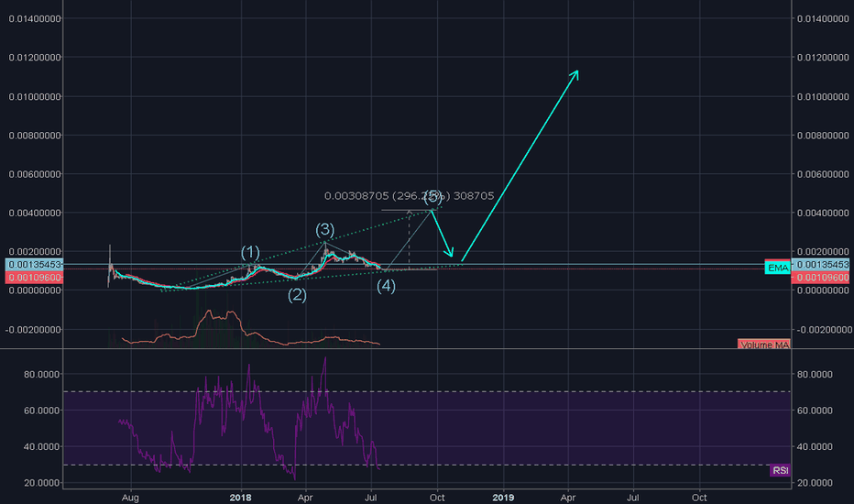Click the bold 2018 time axis label
854x504 pixels.
[x=240, y=498]
